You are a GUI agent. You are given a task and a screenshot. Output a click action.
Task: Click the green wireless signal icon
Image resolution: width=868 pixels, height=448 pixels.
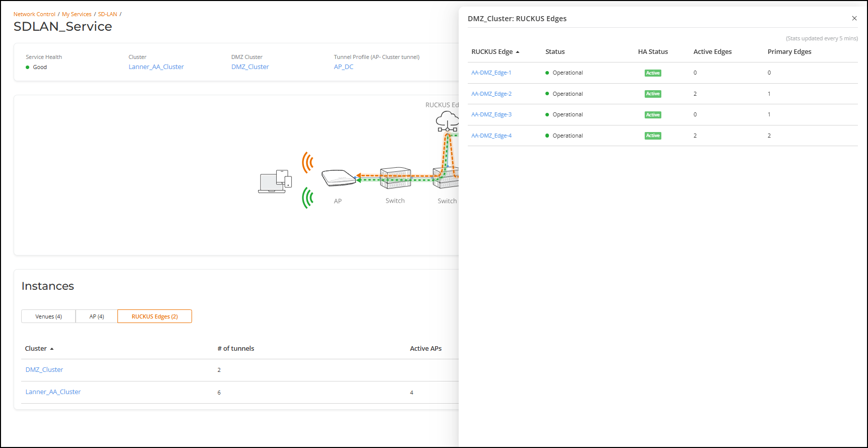(307, 198)
